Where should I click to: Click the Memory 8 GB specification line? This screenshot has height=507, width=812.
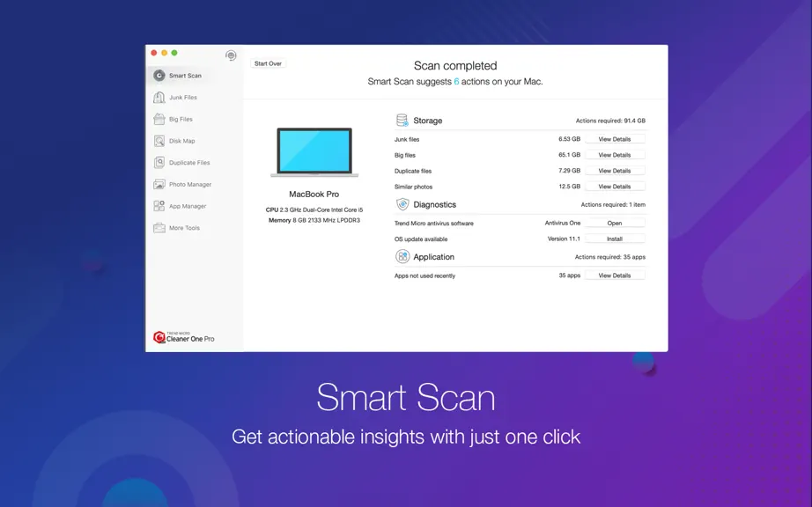(x=314, y=220)
